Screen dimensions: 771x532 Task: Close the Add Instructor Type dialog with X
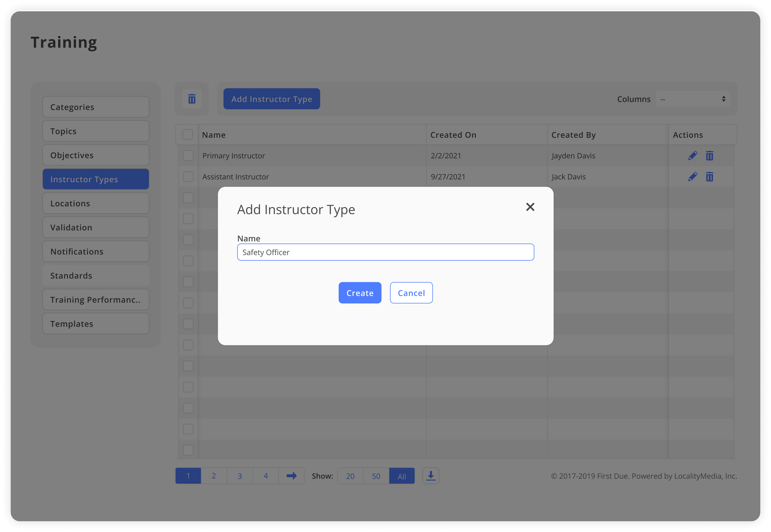coord(530,207)
